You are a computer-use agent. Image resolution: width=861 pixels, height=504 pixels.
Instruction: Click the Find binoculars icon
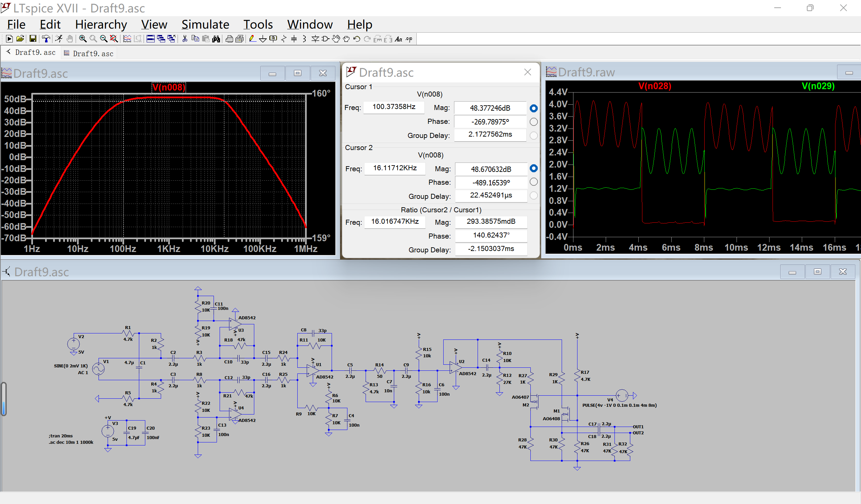pos(216,39)
